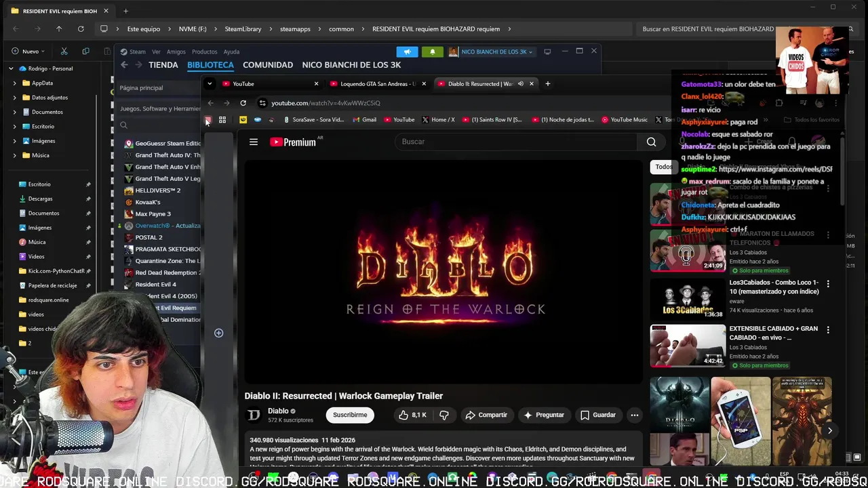
Task: Reload the YouTube page in browser
Action: click(243, 103)
